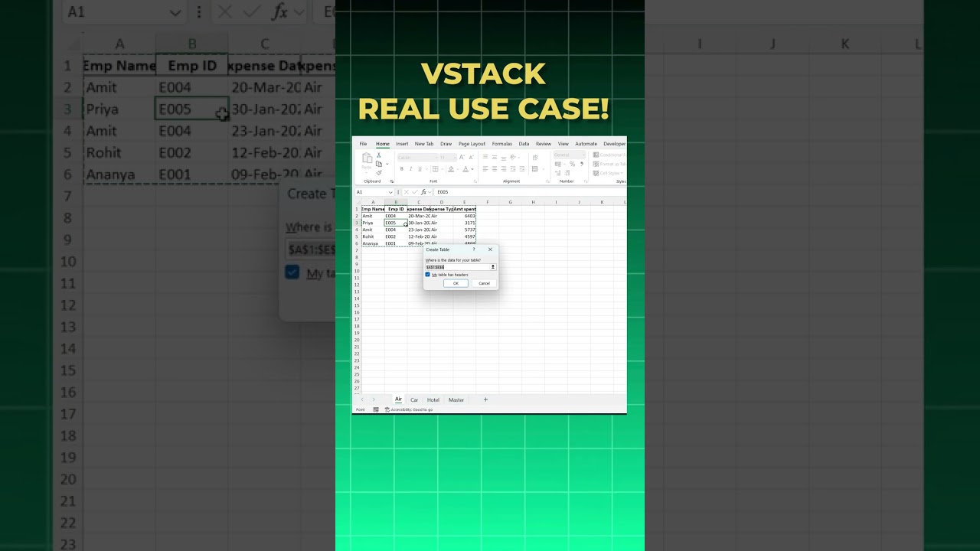Viewport: 980px width, 551px height.
Task: Click the collapse range selector icon in dialog
Action: (492, 266)
